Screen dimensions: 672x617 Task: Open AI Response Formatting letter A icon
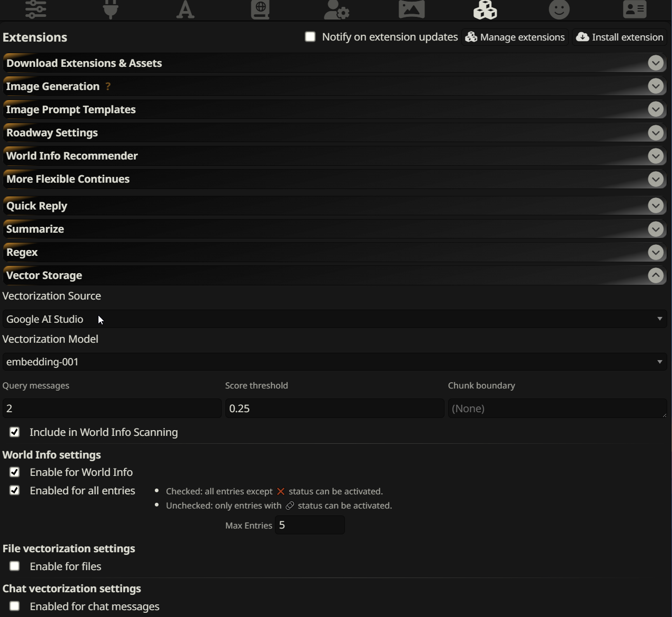click(185, 9)
